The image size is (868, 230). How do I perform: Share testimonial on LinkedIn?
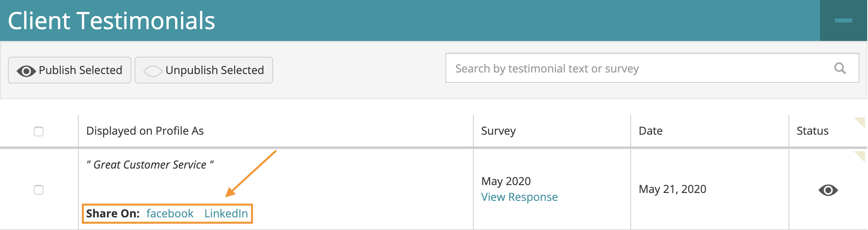226,213
